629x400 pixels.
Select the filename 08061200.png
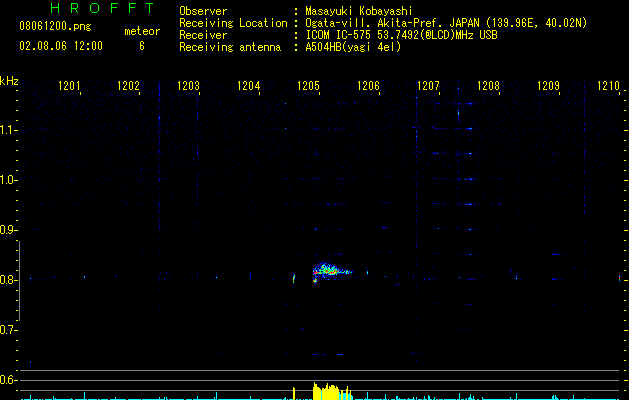click(x=55, y=27)
